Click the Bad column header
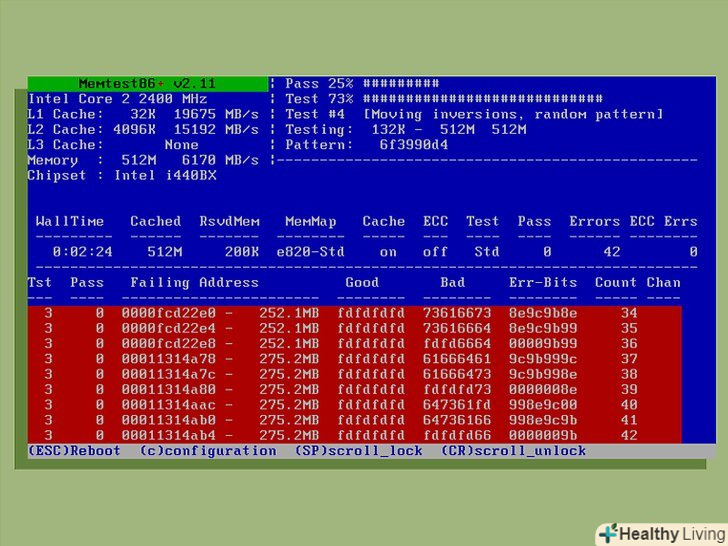Image resolution: width=728 pixels, height=546 pixels. click(x=453, y=283)
